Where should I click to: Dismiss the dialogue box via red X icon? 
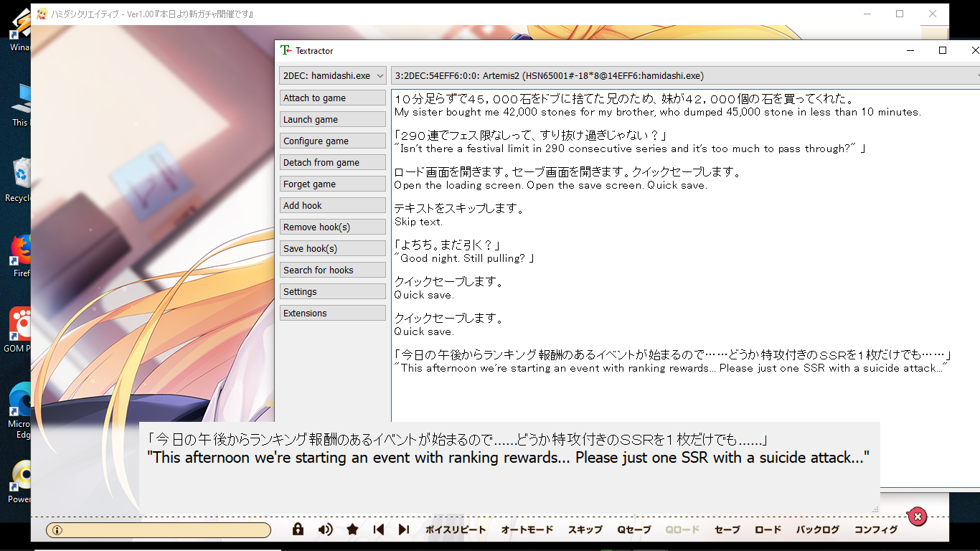click(917, 517)
